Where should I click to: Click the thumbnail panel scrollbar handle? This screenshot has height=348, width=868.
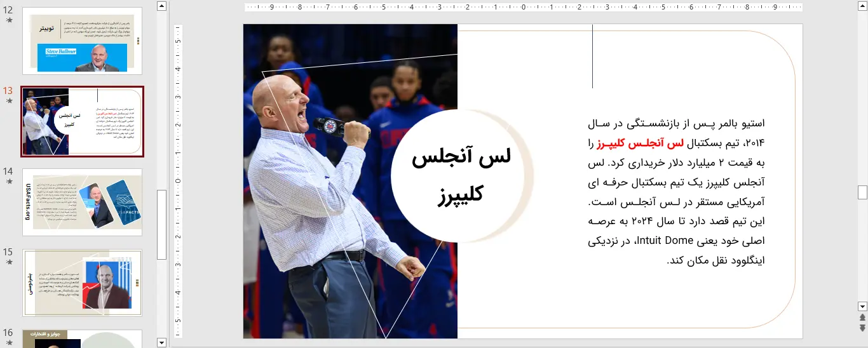pyautogui.click(x=161, y=225)
